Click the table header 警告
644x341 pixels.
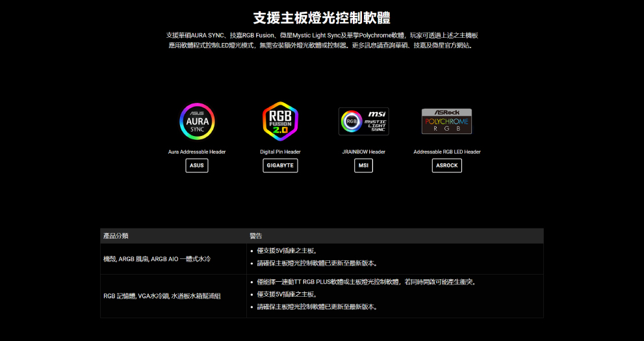click(x=256, y=236)
